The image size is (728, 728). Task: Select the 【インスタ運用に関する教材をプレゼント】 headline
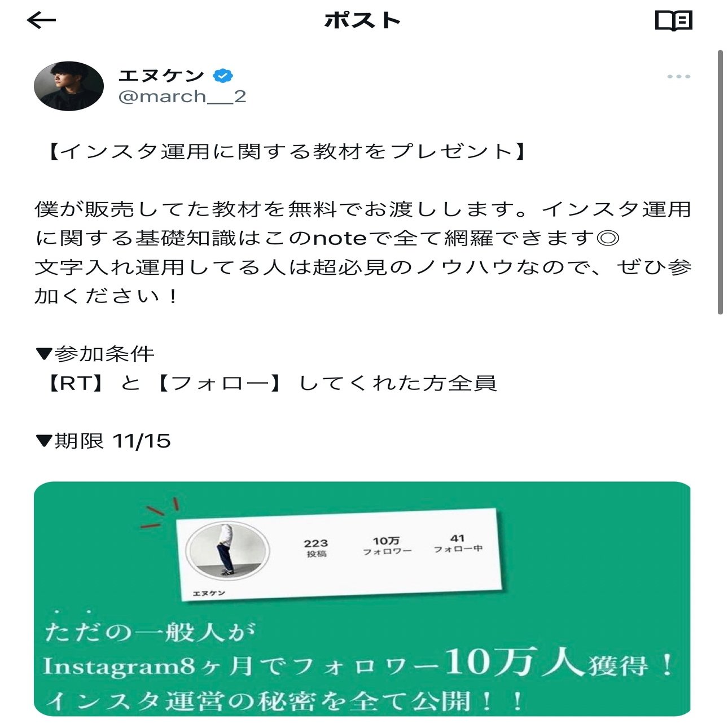(286, 151)
